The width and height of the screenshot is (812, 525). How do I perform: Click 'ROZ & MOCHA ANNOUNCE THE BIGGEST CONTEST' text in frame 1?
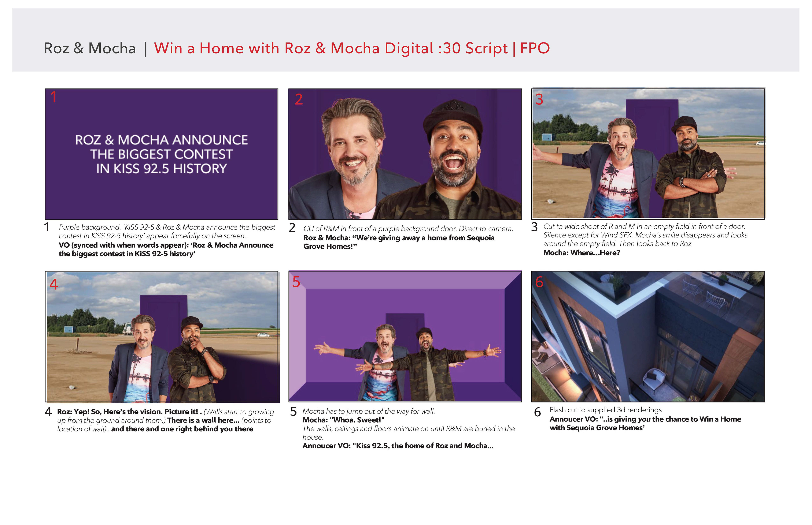click(x=161, y=147)
